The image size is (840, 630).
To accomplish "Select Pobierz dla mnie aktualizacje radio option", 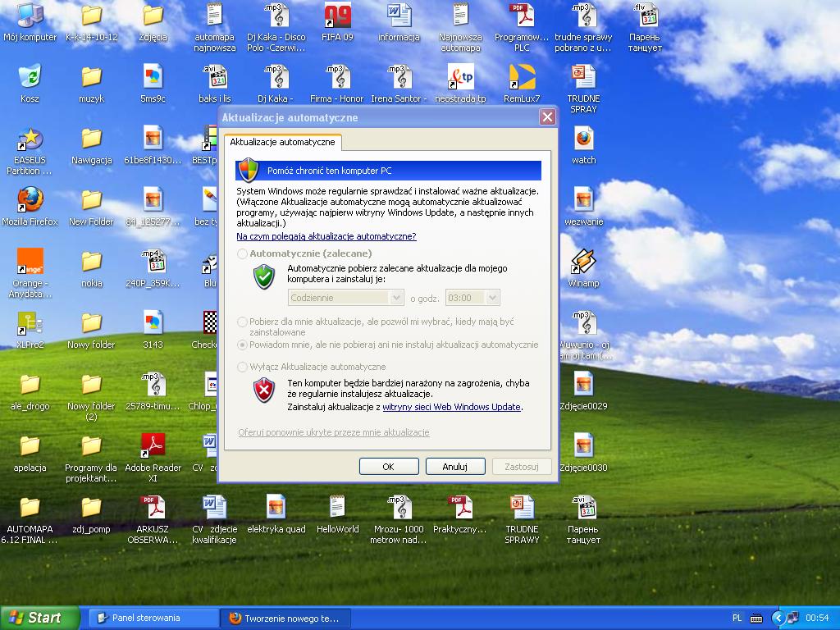I will click(243, 322).
